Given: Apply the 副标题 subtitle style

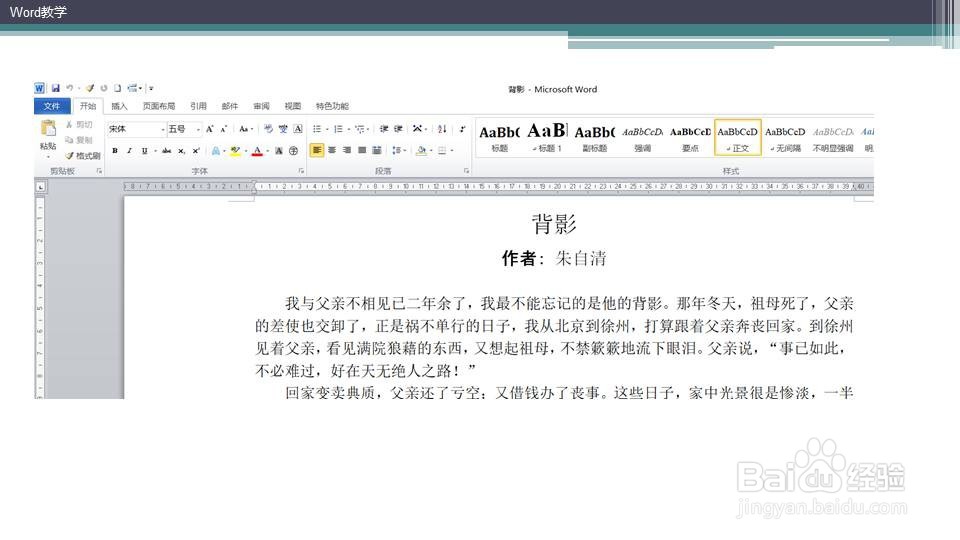Looking at the screenshot, I should 594,138.
